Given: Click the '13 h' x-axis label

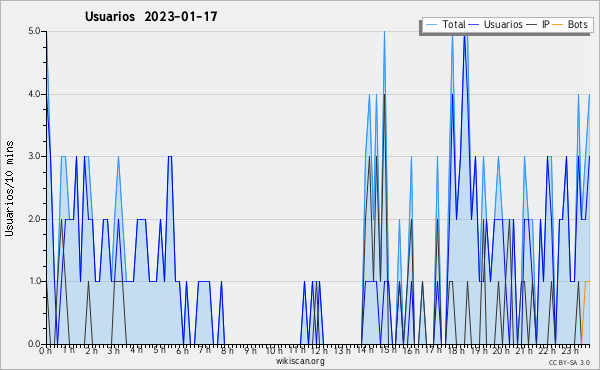Looking at the screenshot, I should point(342,350).
